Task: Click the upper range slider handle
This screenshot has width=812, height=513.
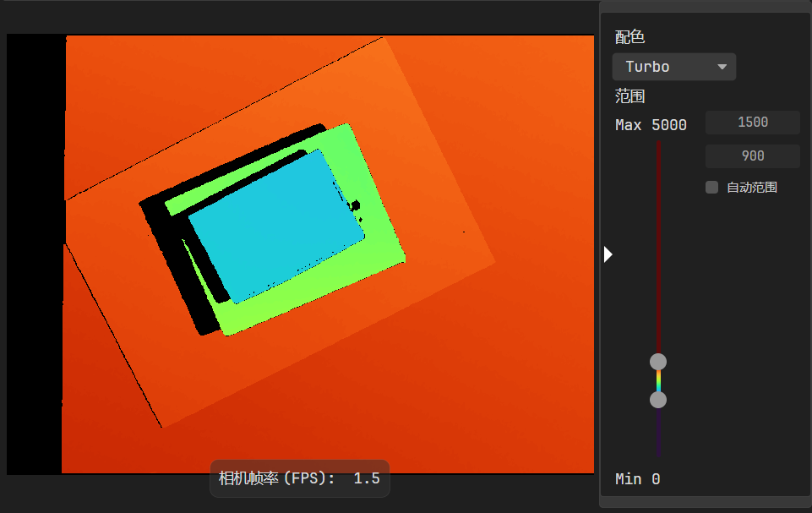Action: pyautogui.click(x=658, y=362)
